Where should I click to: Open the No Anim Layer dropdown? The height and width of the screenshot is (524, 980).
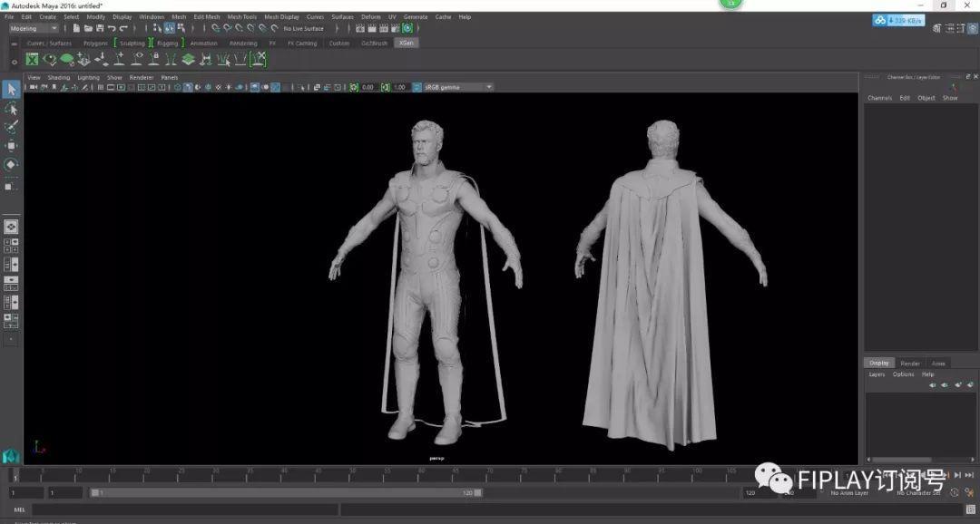(x=848, y=493)
